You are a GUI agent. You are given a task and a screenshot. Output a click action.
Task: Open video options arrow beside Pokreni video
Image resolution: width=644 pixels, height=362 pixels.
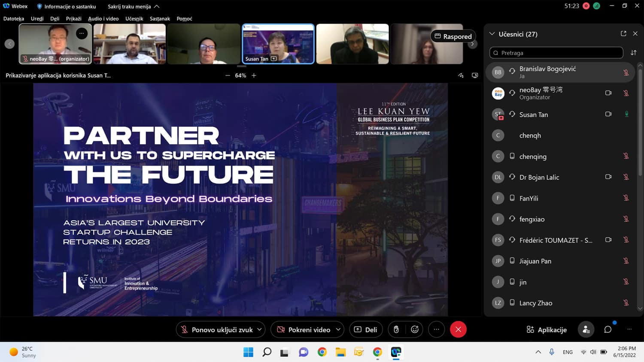point(338,329)
